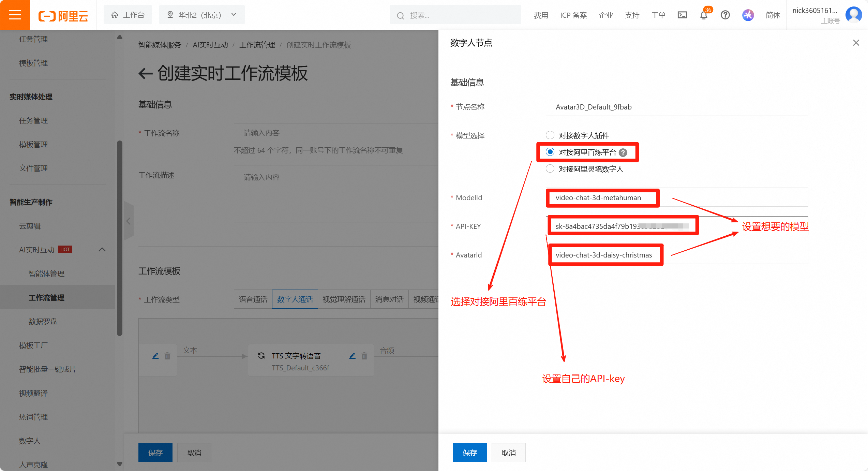Click the Alibaba Cloud logo
The height and width of the screenshot is (471, 868).
coord(63,15)
